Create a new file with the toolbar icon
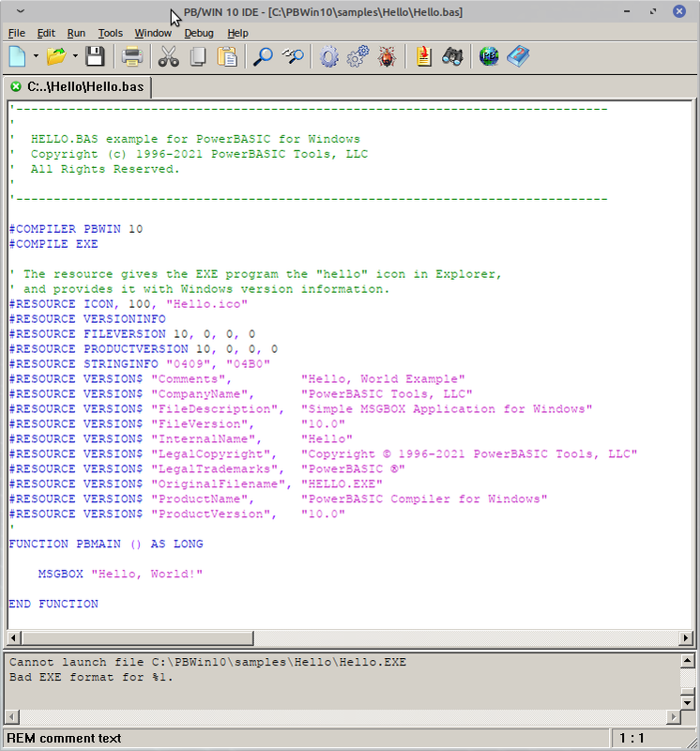The width and height of the screenshot is (700, 751). click(x=18, y=56)
